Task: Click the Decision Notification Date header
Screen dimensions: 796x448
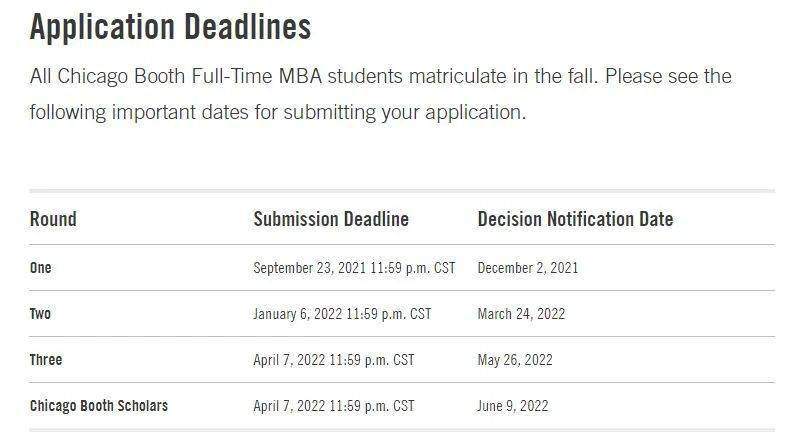Action: (575, 219)
